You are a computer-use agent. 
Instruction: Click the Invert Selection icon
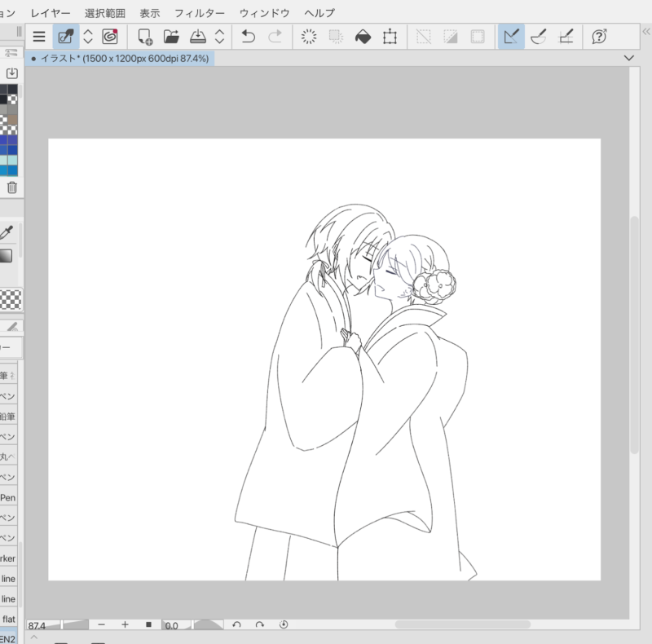pos(451,37)
